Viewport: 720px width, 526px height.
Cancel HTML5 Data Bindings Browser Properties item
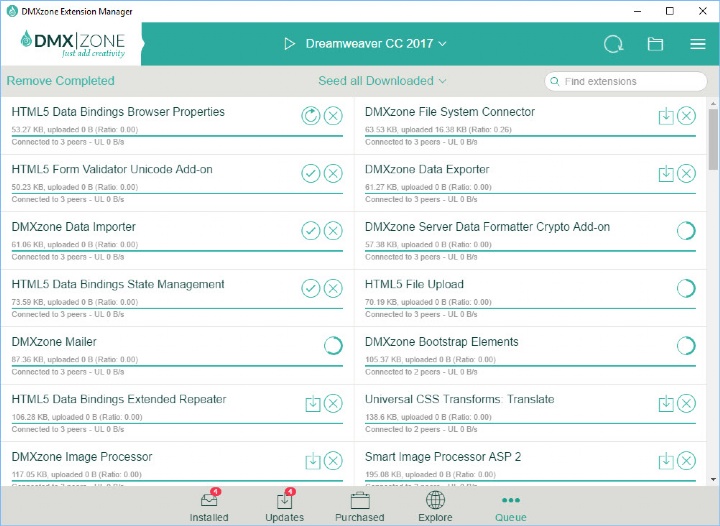333,116
